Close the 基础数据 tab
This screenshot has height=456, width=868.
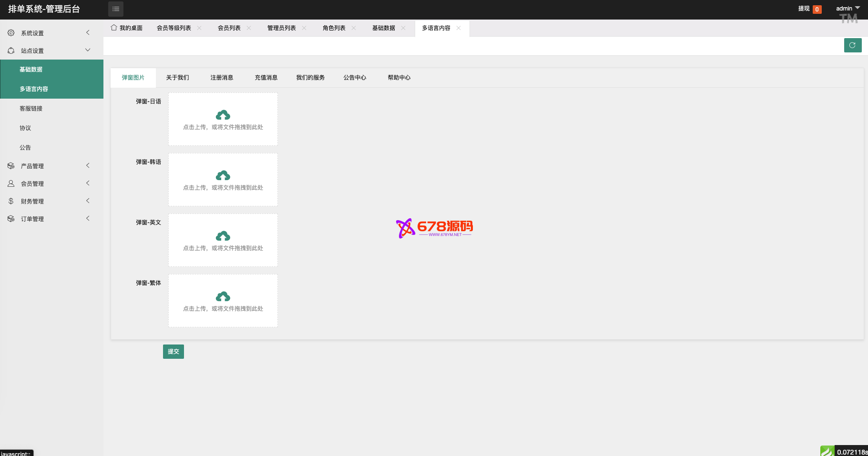point(403,28)
